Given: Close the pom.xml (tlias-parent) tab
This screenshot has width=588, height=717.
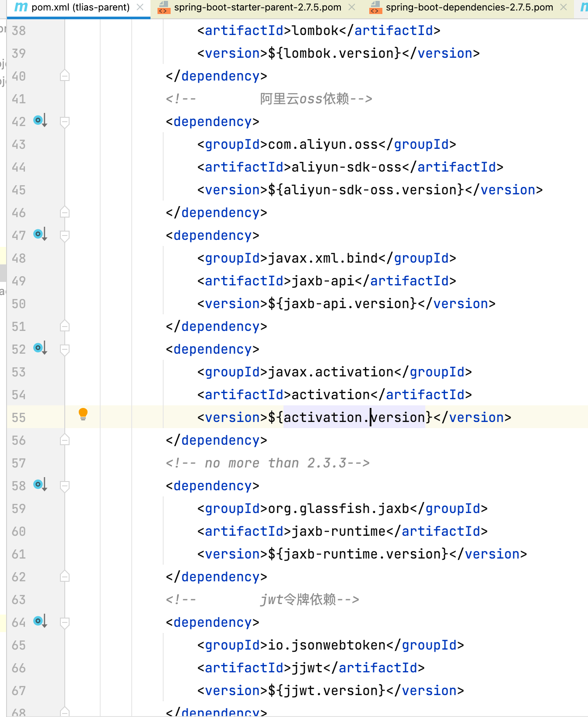Looking at the screenshot, I should click(x=140, y=7).
